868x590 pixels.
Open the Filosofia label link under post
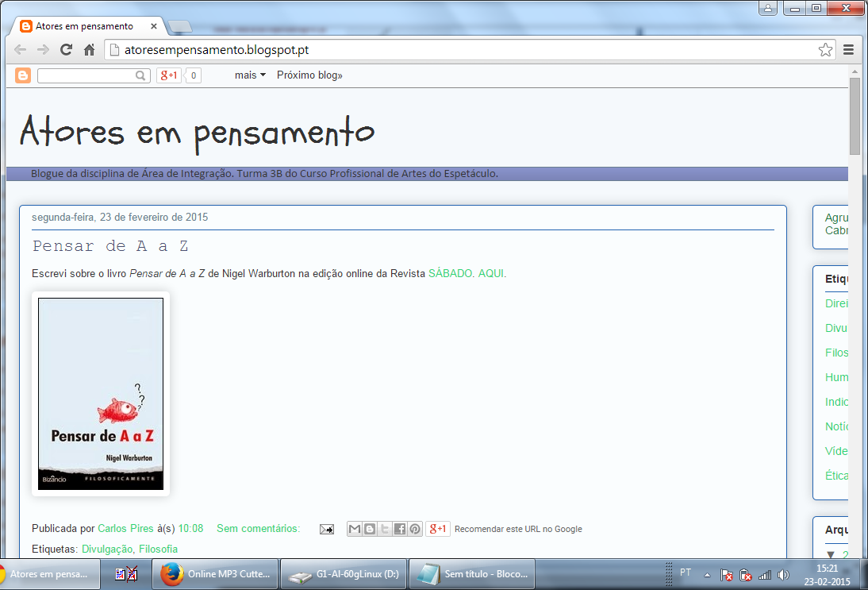159,549
